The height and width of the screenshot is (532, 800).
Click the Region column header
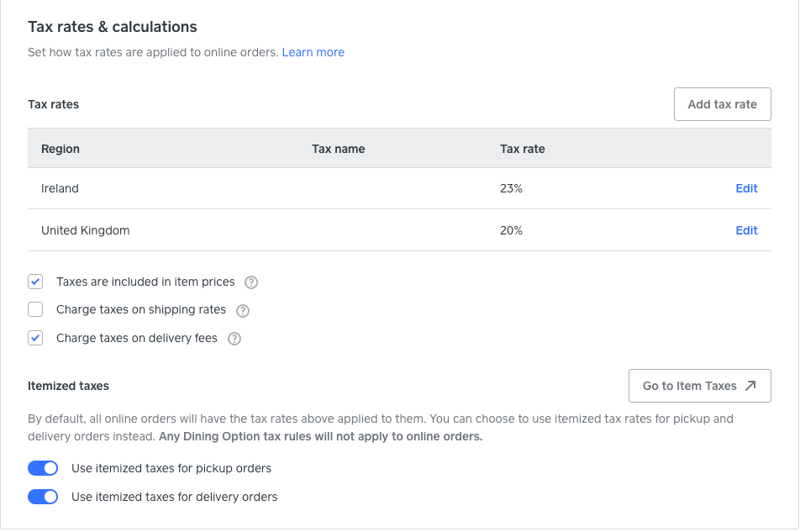tap(61, 149)
